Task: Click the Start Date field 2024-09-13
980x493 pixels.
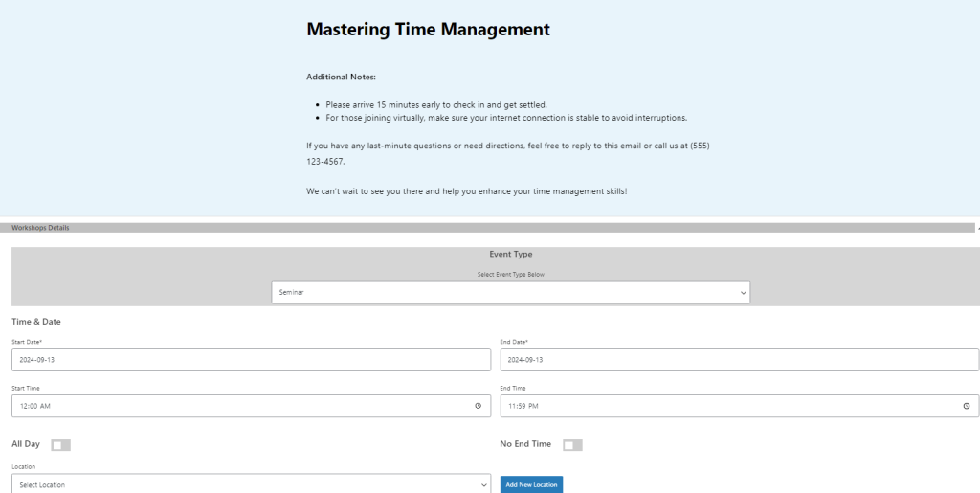Action: pos(252,360)
